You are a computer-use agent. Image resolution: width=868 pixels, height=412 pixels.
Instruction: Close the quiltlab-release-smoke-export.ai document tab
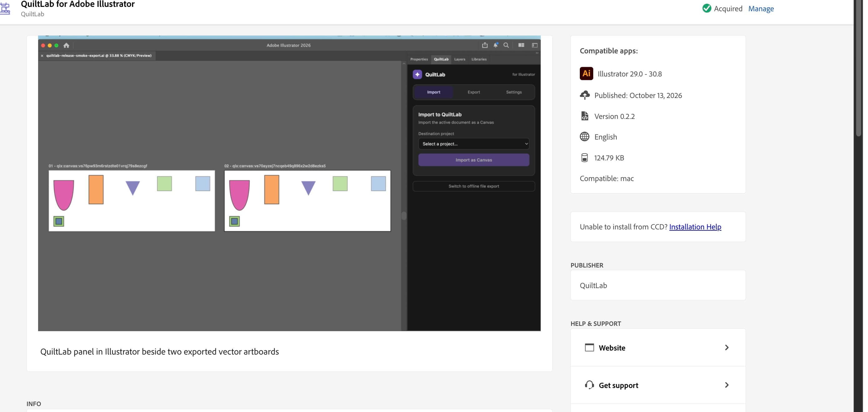coord(42,56)
